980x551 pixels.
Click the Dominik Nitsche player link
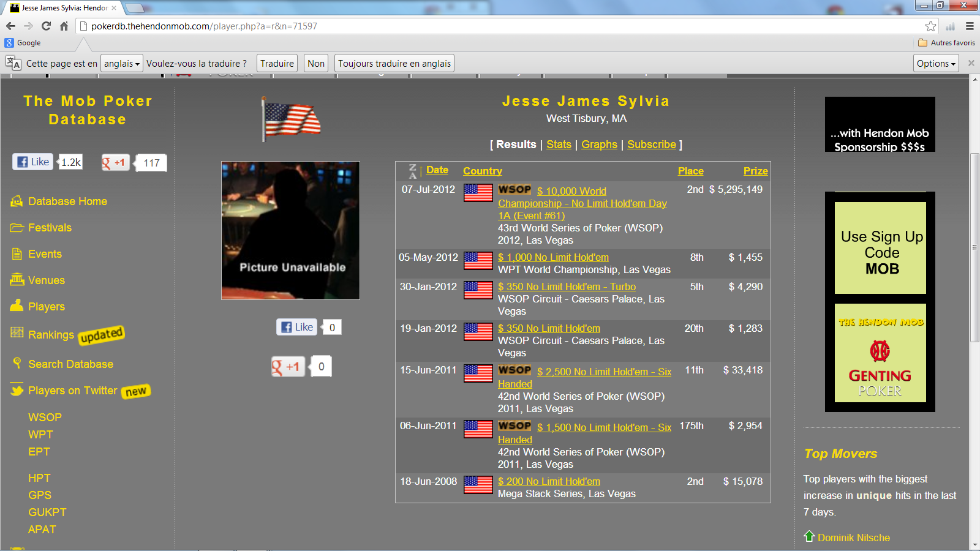pos(854,538)
